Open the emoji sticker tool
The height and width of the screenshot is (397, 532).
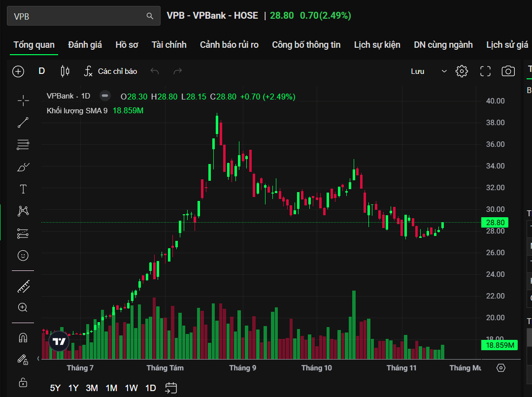pyautogui.click(x=23, y=255)
